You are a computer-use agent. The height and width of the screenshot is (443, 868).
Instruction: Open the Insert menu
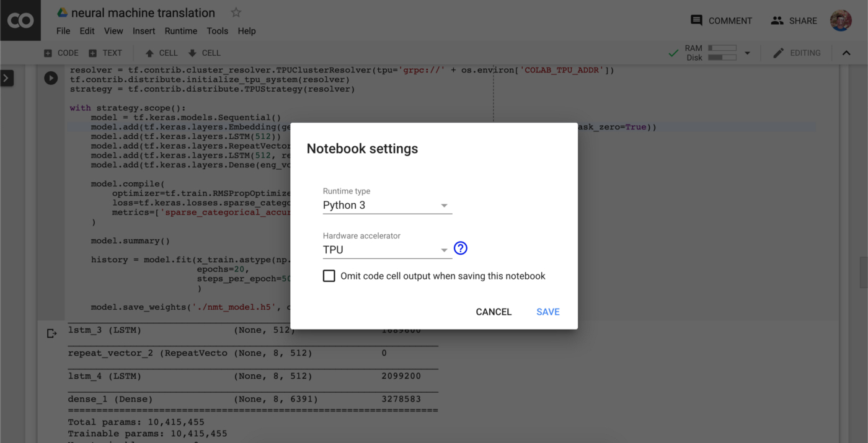(x=144, y=31)
